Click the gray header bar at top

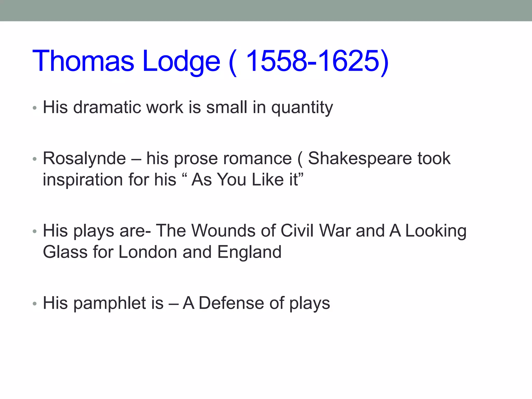coord(266,11)
